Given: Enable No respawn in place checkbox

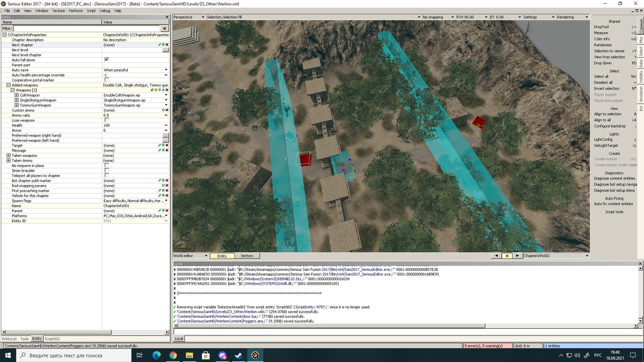Looking at the screenshot, I should [x=106, y=165].
